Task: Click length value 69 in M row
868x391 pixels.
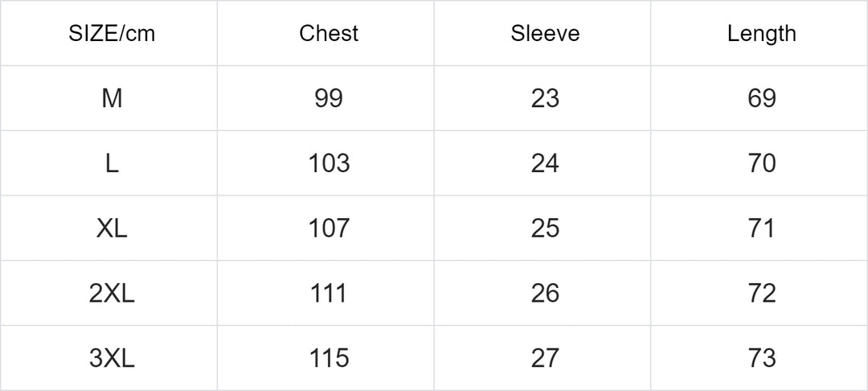Action: [762, 99]
